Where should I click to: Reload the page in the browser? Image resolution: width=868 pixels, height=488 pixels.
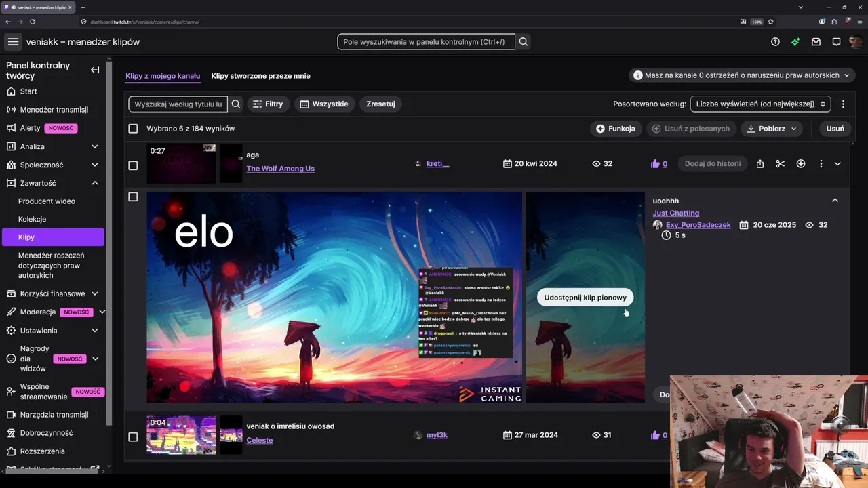pyautogui.click(x=33, y=22)
